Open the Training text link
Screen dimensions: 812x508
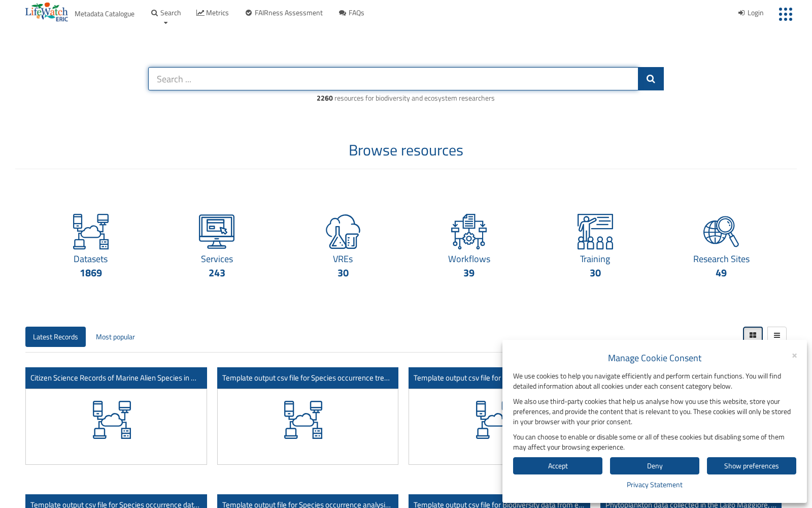(595, 259)
